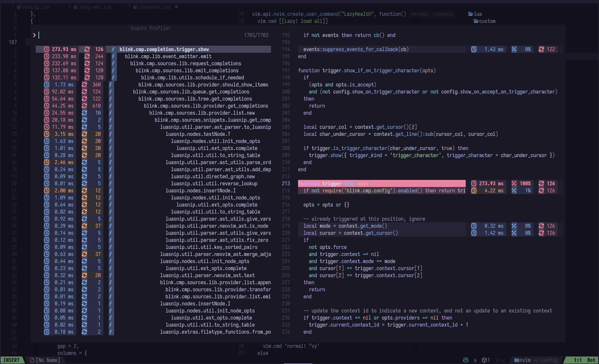Click the opts = opts or {} line
Screen dimensions: 599x364
(326, 205)
